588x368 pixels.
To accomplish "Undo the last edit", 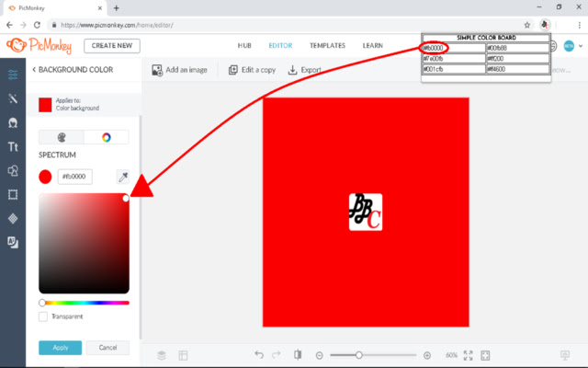I will click(x=259, y=354).
